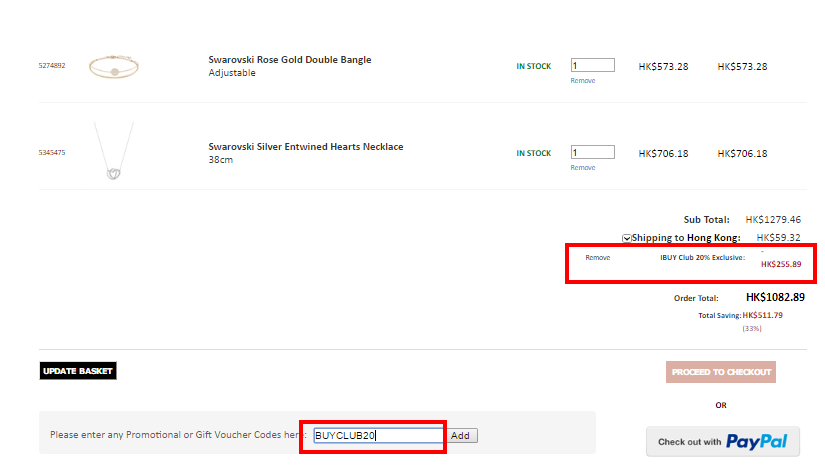Click the Update Basket button
This screenshot has width=825, height=465.
78,371
